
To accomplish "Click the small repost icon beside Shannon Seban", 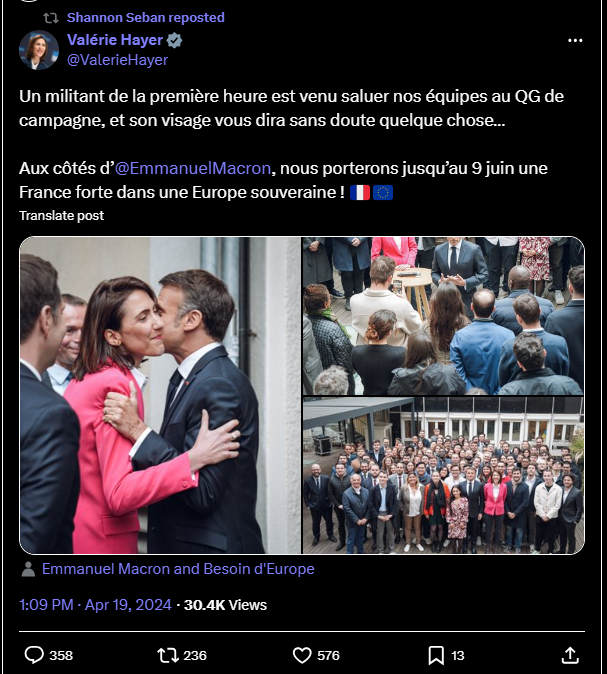I will tap(51, 18).
